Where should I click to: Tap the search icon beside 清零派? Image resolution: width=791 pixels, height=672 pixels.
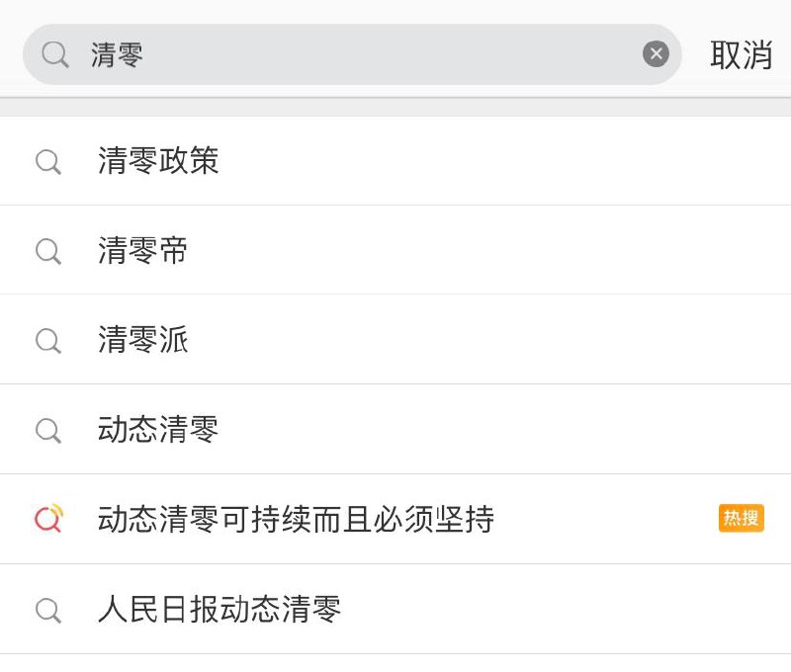(47, 341)
